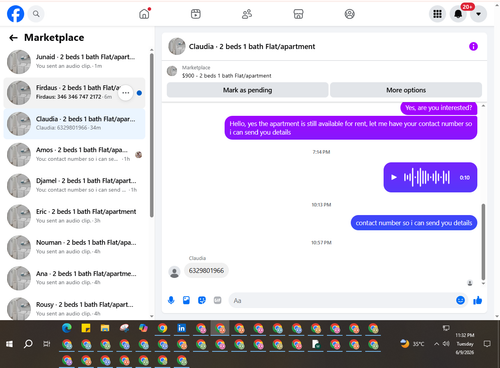Screen dimensions: 500x368
Task: Click the unread blue dot on Firdaus
Action: 139,93
